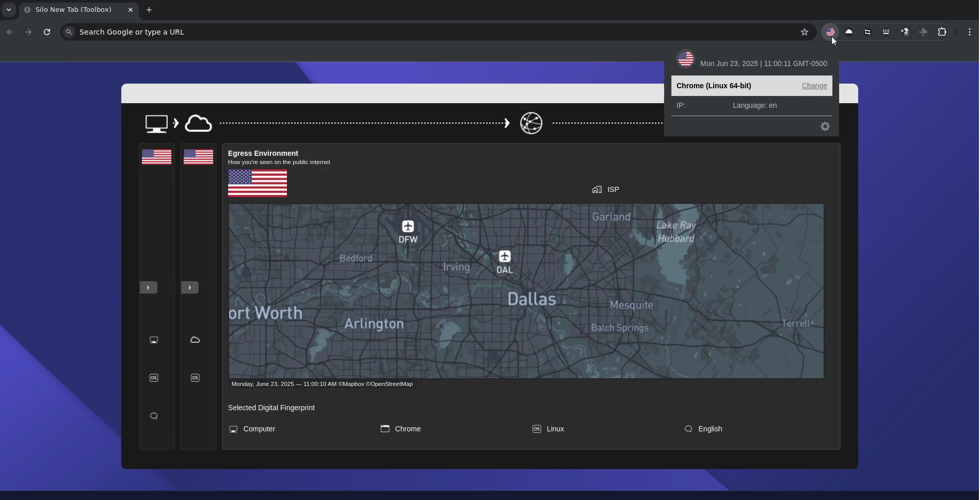Image resolution: width=980 pixels, height=500 pixels.
Task: Expand the second column with its arrow
Action: coord(189,287)
